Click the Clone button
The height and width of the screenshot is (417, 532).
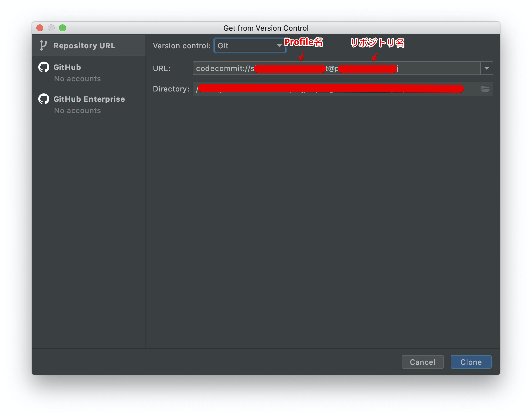(x=471, y=362)
